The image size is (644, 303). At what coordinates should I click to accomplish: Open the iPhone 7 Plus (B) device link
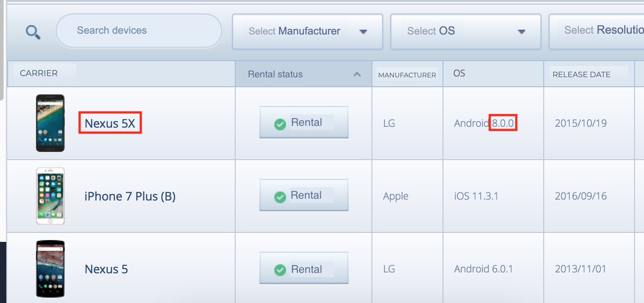(130, 196)
